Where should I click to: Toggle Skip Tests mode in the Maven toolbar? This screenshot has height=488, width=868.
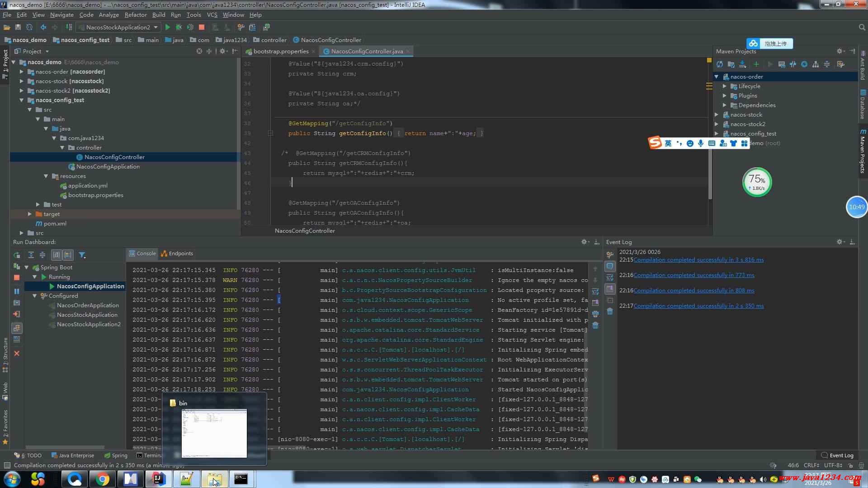(x=804, y=64)
